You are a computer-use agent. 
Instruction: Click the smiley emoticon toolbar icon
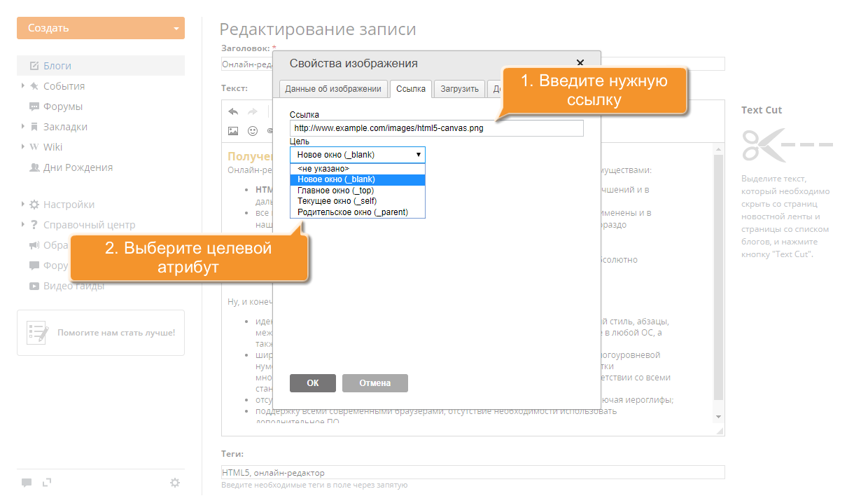point(253,131)
